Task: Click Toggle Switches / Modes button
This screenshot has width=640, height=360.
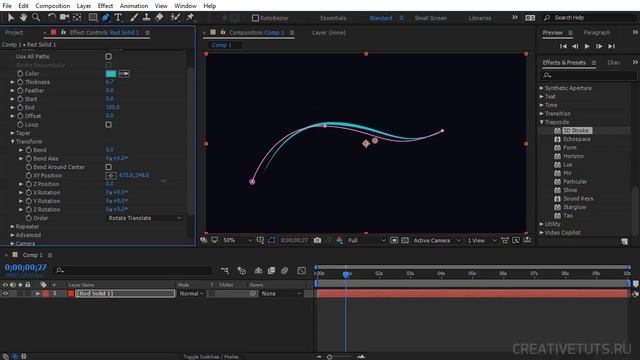Action: [211, 356]
